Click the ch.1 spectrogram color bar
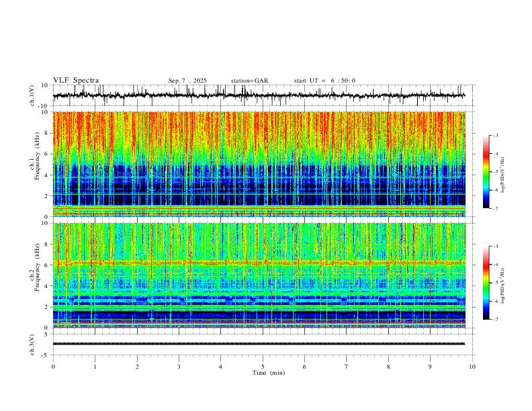Screen dimensions: 532x411 click(486, 172)
